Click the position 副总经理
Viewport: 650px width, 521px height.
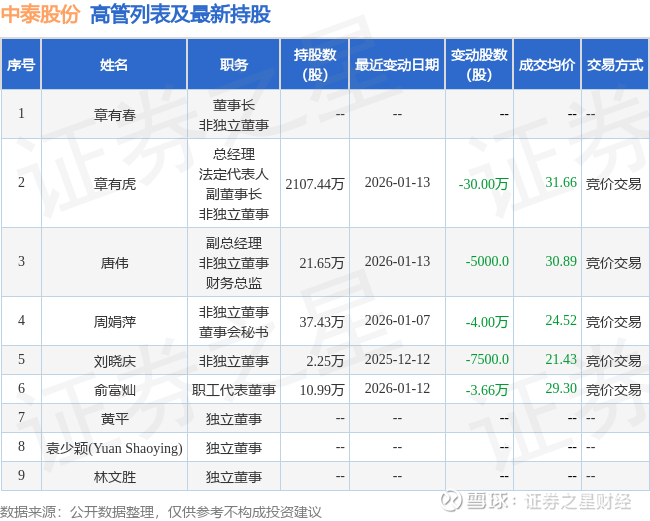[x=234, y=243]
